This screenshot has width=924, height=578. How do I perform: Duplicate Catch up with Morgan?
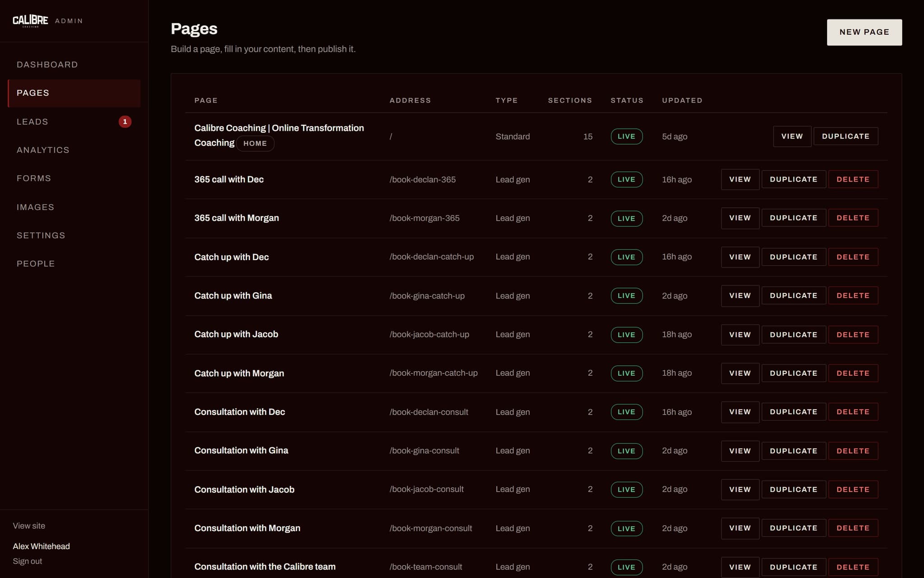coord(794,373)
